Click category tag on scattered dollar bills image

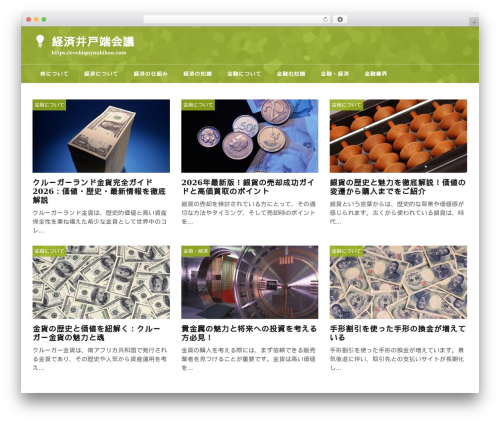click(49, 251)
